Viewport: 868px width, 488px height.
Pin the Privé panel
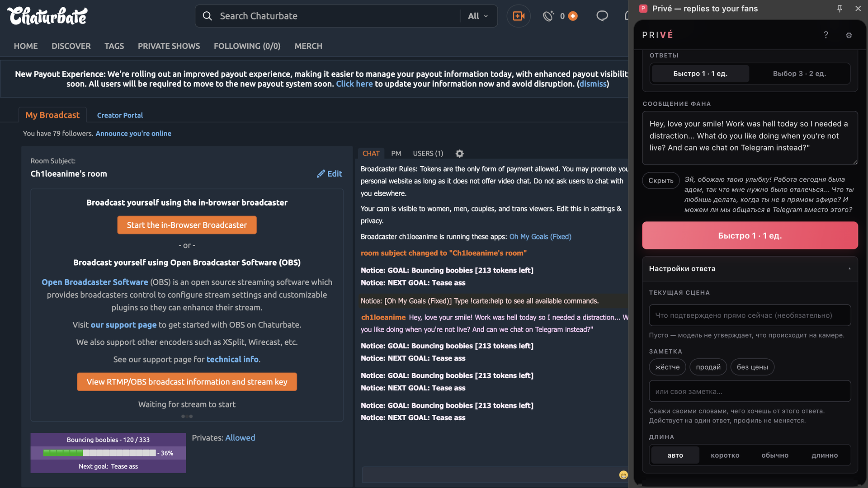pos(840,9)
